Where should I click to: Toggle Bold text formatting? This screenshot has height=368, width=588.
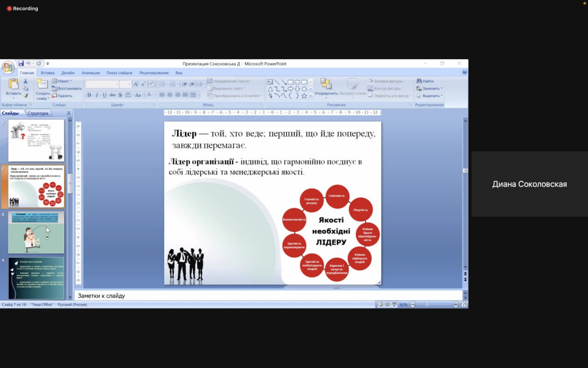pyautogui.click(x=89, y=95)
